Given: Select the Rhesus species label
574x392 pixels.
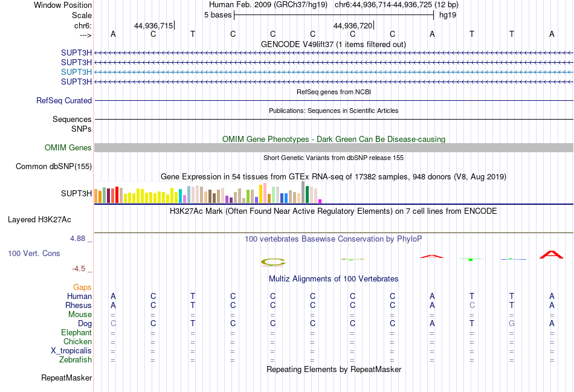Looking at the screenshot, I should (79, 305).
